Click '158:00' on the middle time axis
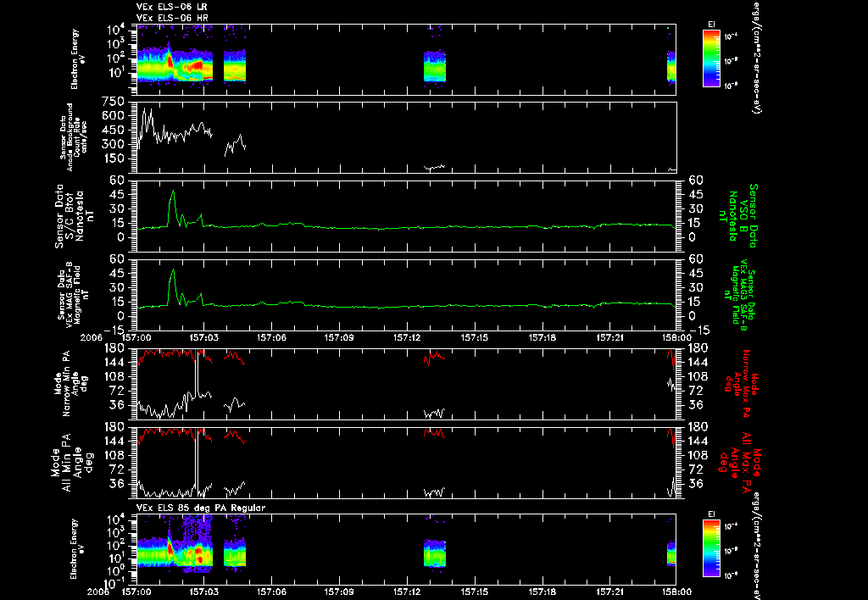Screen dimensions: 868x600 [676, 337]
